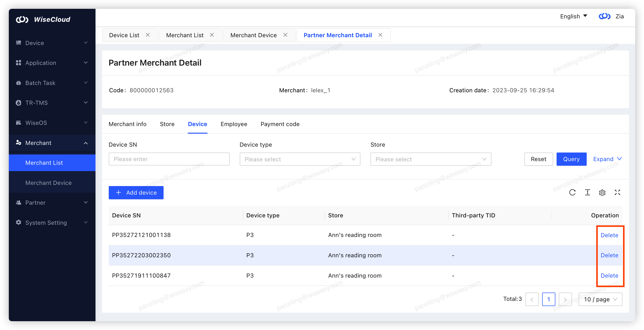
Task: Delete device PP35272203002350
Action: pos(609,255)
